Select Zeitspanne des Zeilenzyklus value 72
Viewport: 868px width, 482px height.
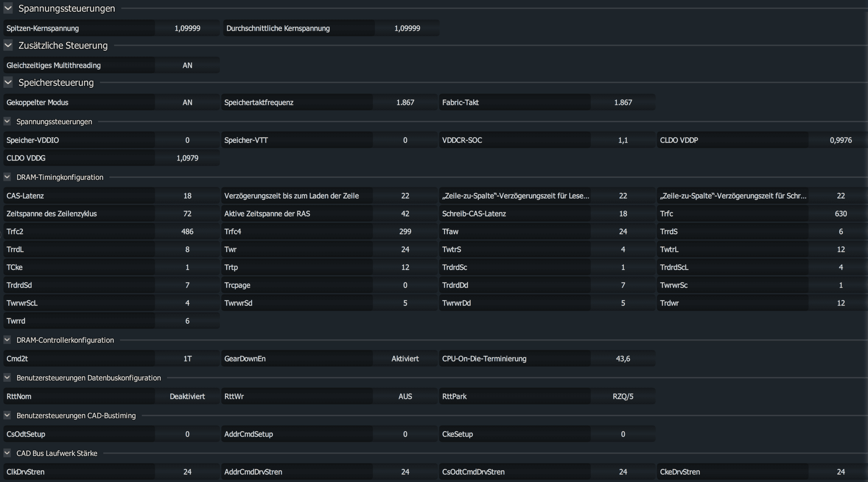[187, 213]
